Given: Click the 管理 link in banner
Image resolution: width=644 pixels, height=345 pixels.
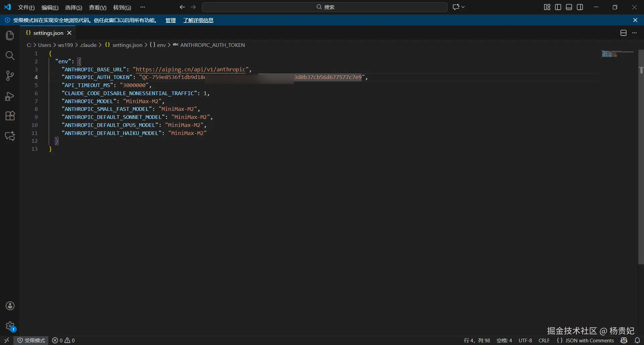Looking at the screenshot, I should (170, 20).
